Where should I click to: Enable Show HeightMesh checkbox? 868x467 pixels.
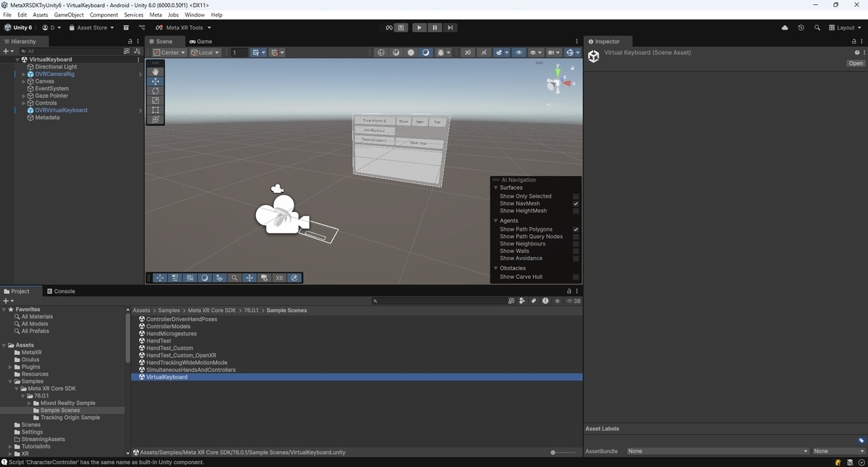[576, 211]
